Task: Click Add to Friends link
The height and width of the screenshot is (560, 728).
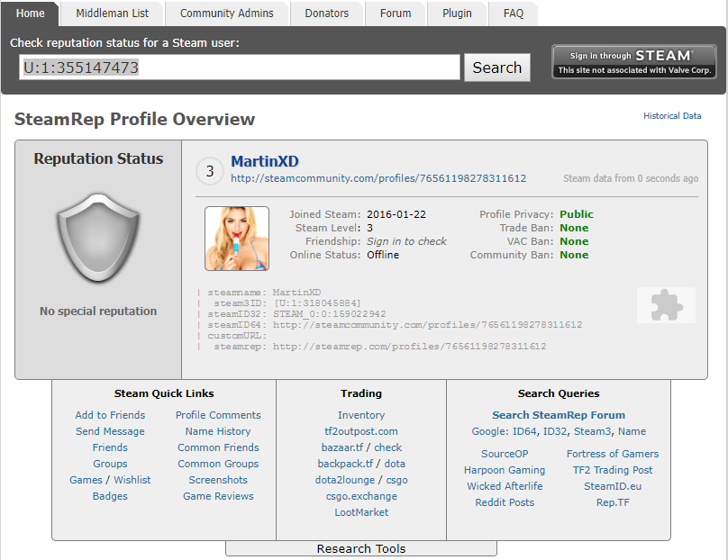Action: [110, 415]
